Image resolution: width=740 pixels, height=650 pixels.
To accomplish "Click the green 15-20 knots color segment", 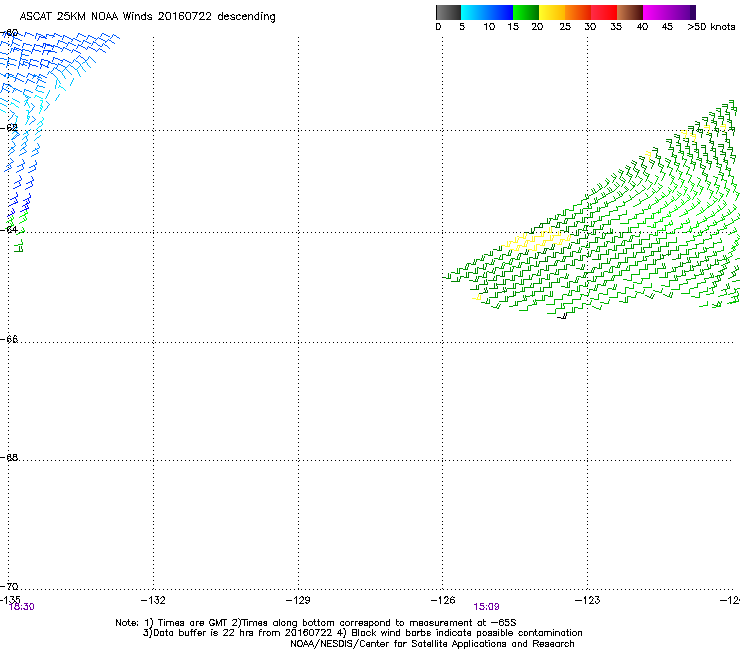I will click(526, 12).
